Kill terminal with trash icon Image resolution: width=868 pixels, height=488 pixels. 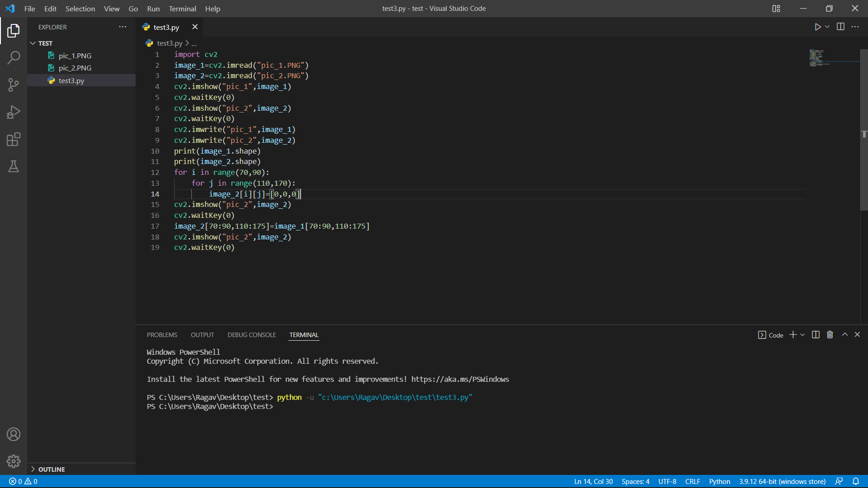coord(830,335)
